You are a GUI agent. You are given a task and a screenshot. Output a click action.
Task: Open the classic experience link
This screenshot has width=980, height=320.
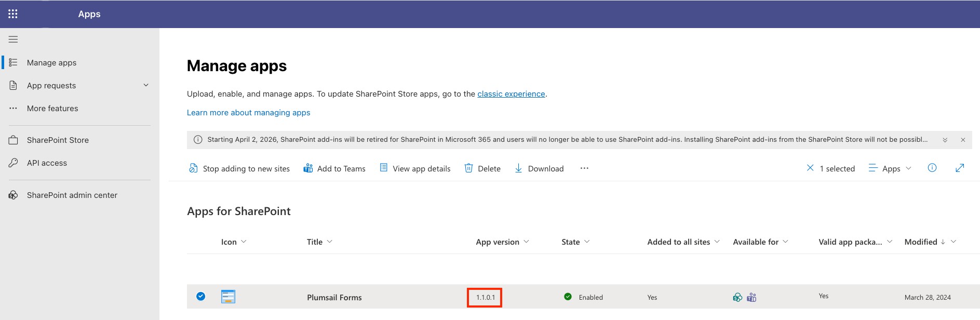511,94
